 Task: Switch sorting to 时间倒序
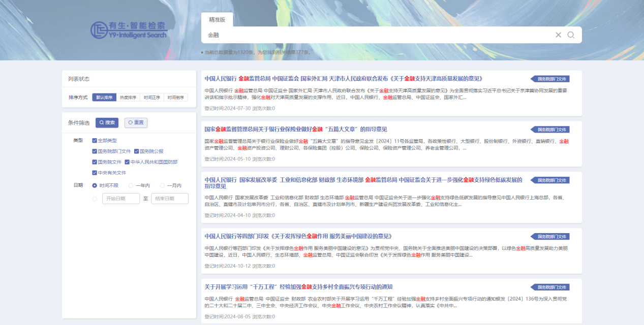tap(175, 97)
